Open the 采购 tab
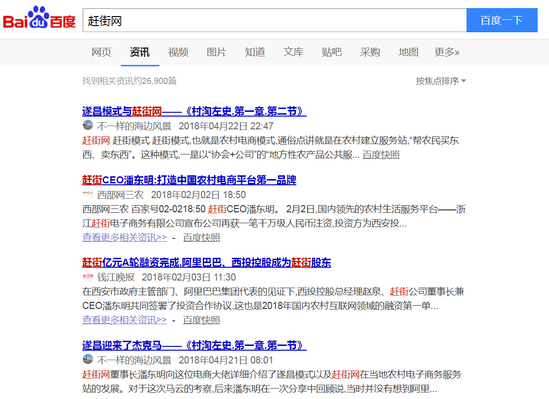This screenshot has width=549, height=399. pyautogui.click(x=370, y=52)
